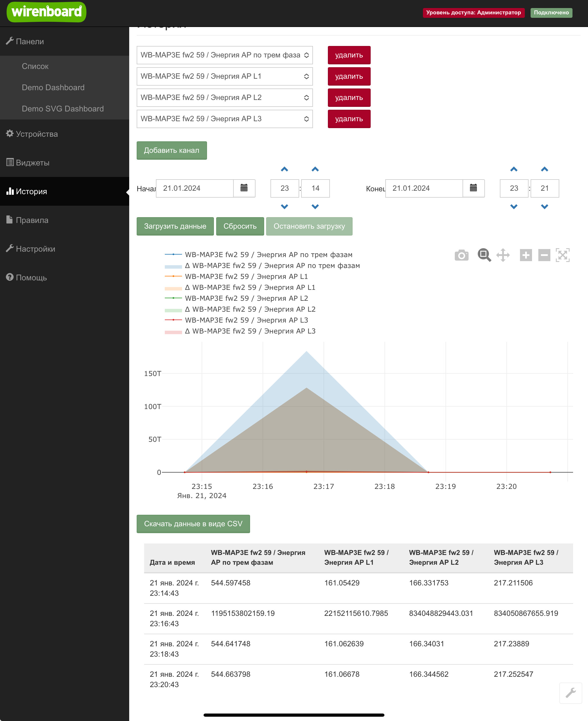Increase the end hour with up arrow

514,169
